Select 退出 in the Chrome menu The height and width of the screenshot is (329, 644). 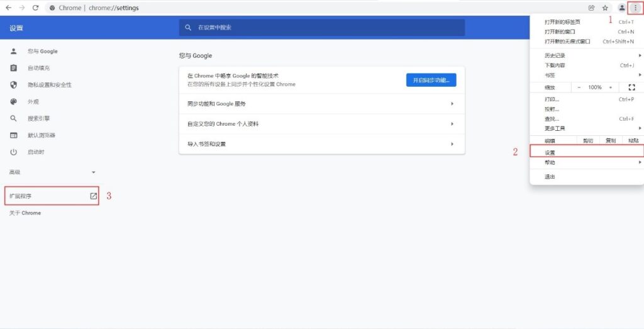pos(587,177)
